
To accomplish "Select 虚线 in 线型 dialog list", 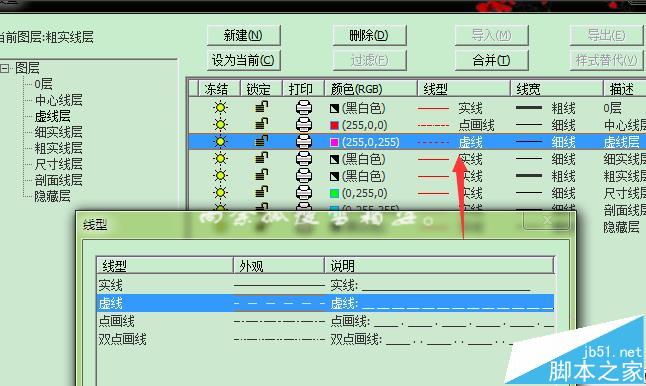I will [325, 303].
